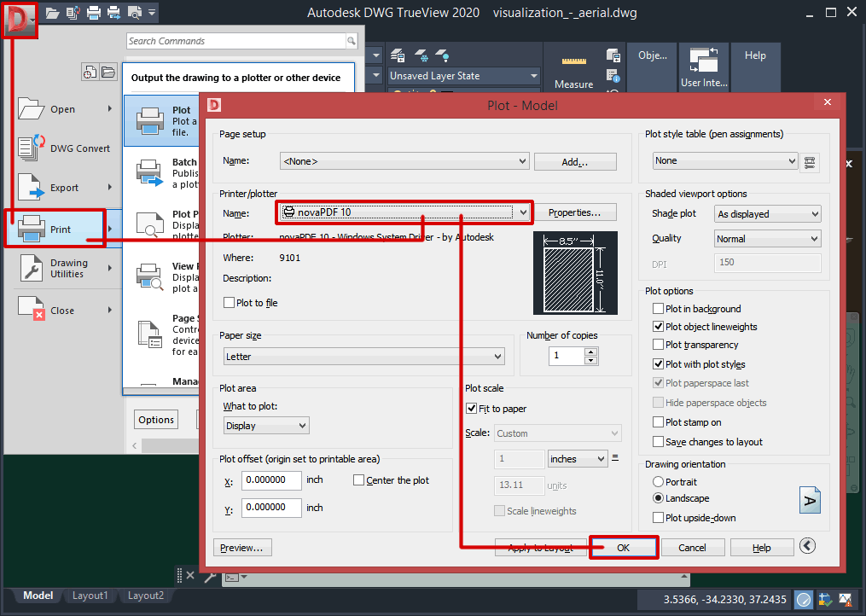Expand the quick access toolbar customize arrow
This screenshot has width=866, height=616.
pyautogui.click(x=152, y=12)
